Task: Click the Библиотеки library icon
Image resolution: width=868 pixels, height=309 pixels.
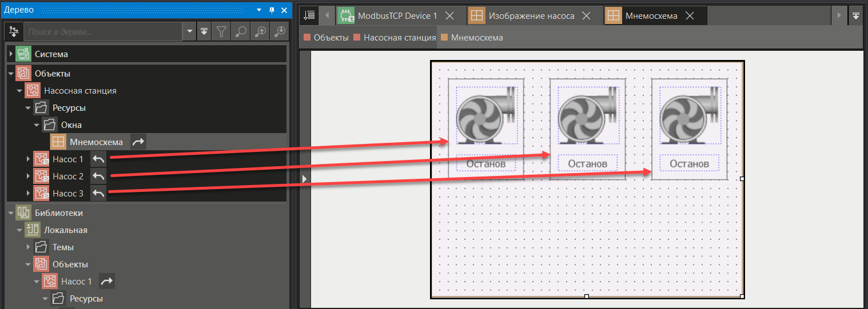Action: pyautogui.click(x=23, y=212)
